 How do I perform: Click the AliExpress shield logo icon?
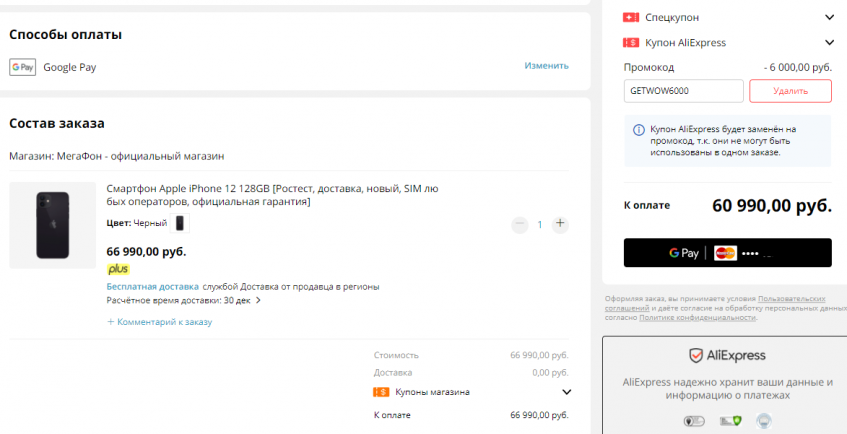pos(695,355)
